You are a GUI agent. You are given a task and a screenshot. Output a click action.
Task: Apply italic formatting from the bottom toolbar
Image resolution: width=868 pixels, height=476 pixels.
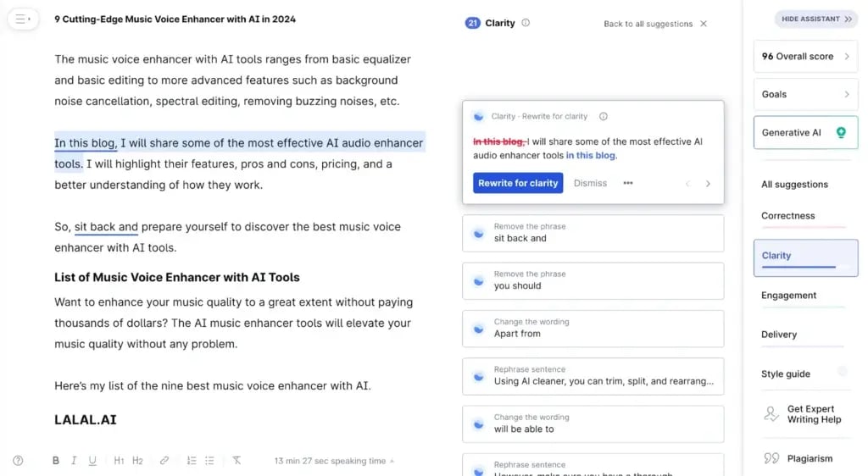74,461
